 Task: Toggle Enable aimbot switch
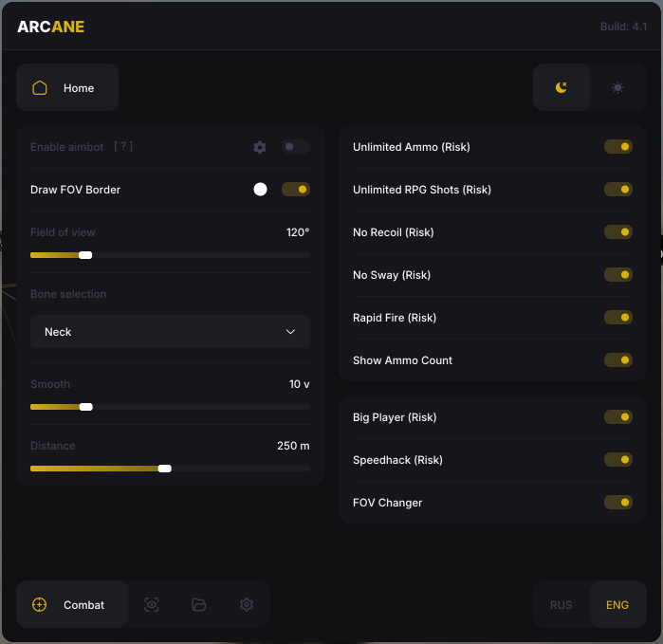[295, 147]
